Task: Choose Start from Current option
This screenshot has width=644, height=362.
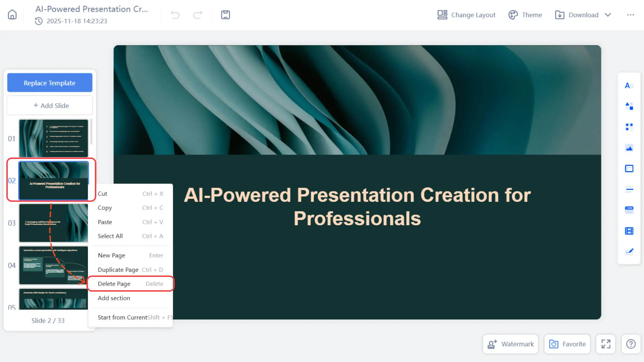Action: 130,317
